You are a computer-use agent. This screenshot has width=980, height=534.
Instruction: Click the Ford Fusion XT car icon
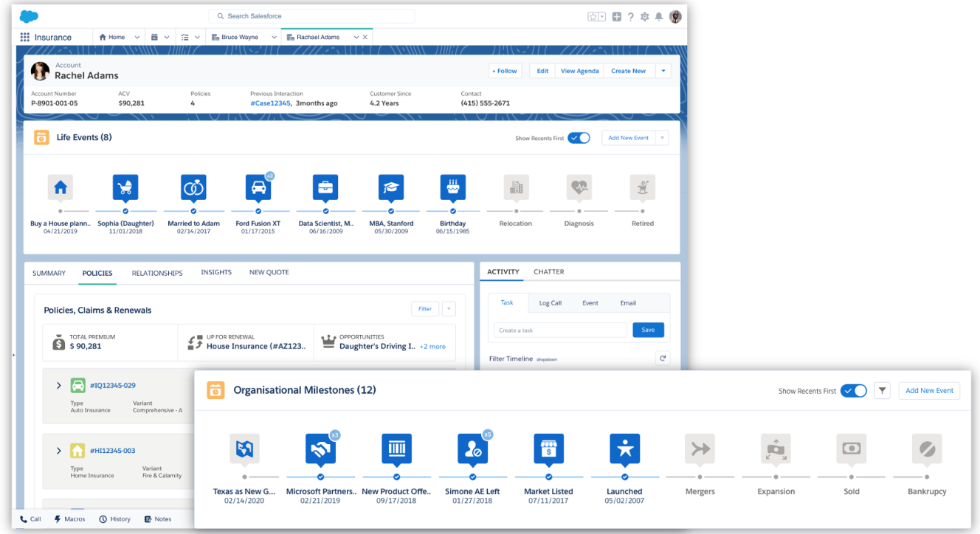pos(259,187)
